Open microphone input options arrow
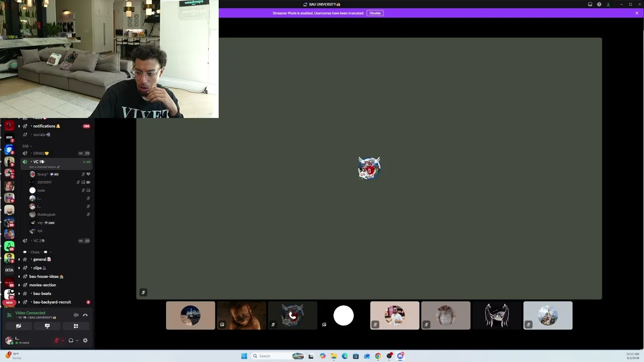Viewport: 644px width, 362px height. pos(62,340)
